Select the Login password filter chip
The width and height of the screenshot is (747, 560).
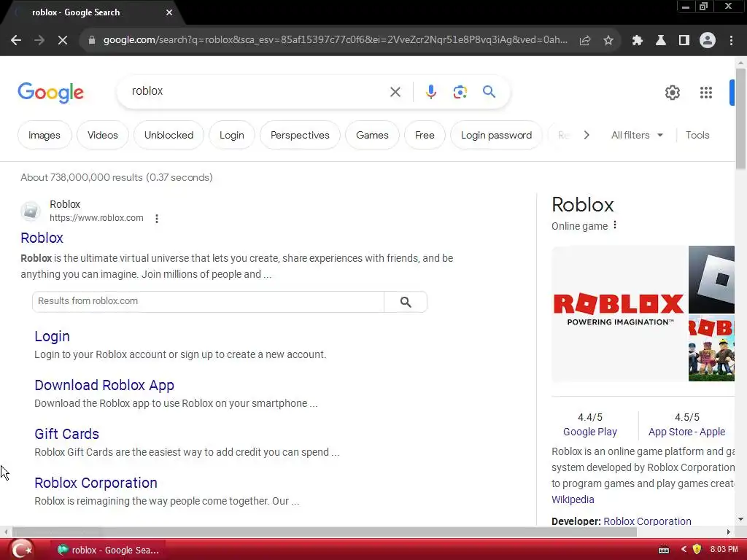496,135
